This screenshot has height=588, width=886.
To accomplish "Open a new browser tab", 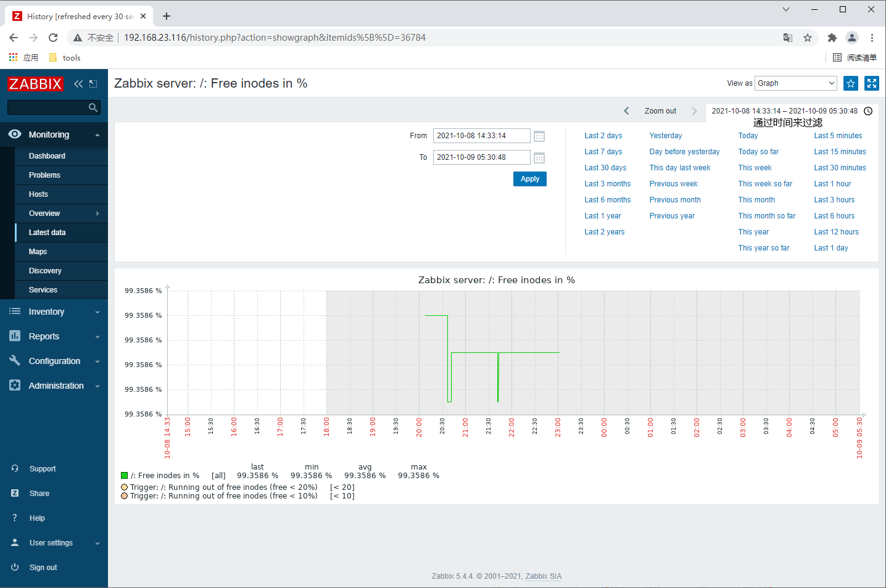I will (x=167, y=16).
